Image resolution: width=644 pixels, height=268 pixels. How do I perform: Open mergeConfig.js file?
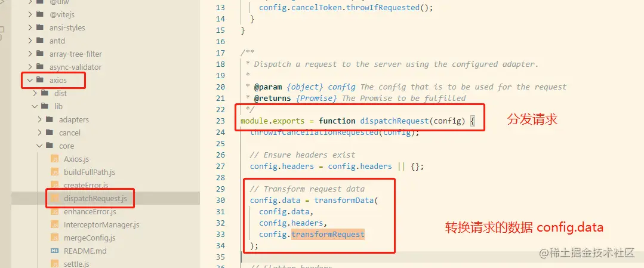point(90,238)
